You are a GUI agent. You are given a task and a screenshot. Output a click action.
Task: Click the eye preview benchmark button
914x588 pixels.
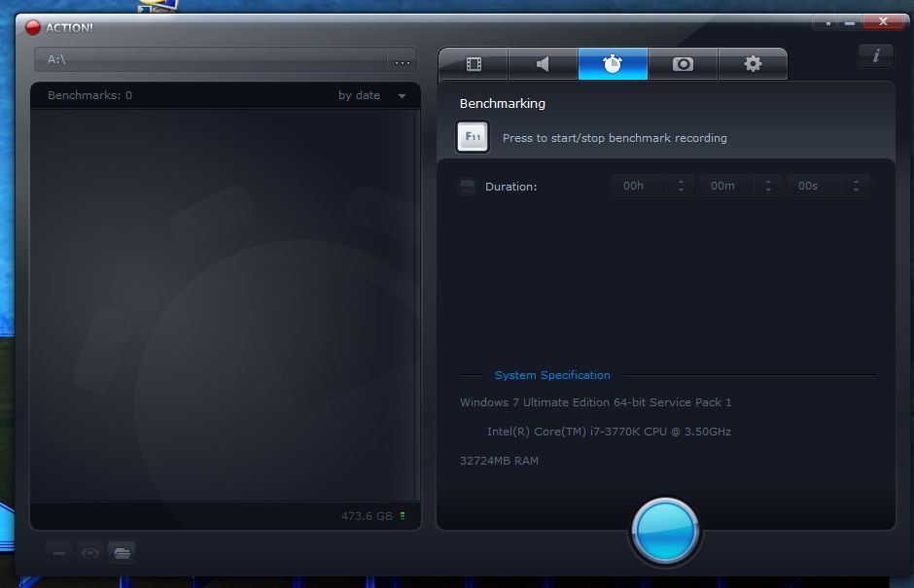click(x=90, y=552)
